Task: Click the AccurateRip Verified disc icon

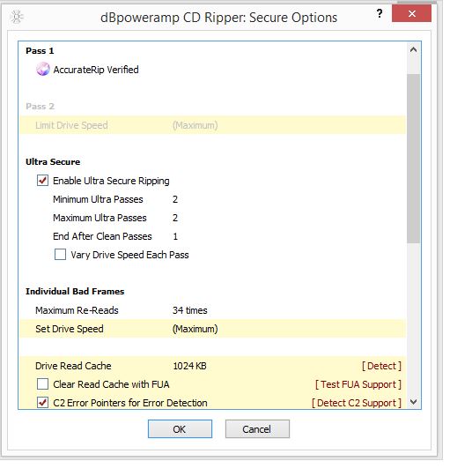Action: (43, 70)
